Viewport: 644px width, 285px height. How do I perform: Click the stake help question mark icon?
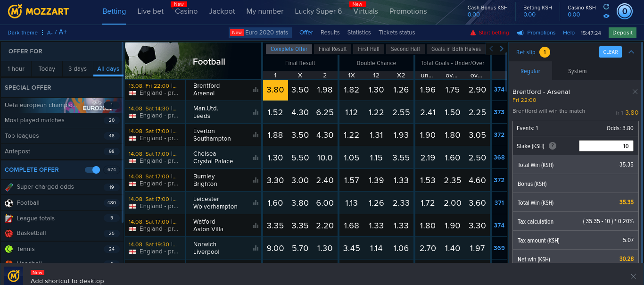point(553,146)
